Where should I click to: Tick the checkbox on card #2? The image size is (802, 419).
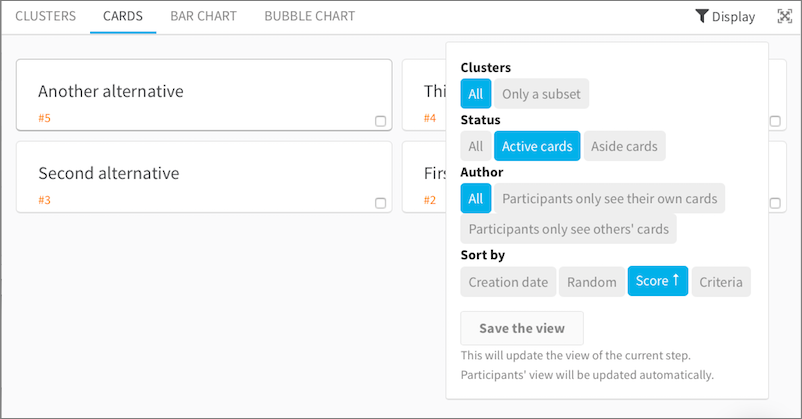[775, 203]
